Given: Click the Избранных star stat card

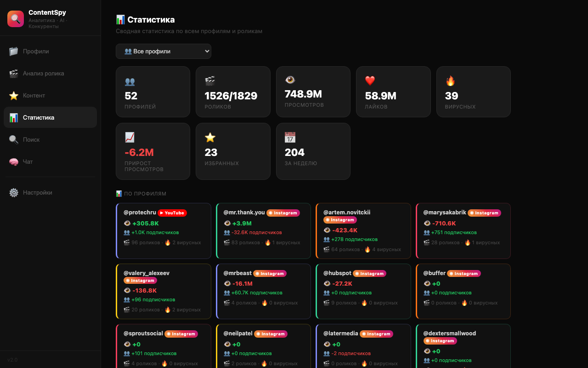Looking at the screenshot, I should click(x=233, y=151).
